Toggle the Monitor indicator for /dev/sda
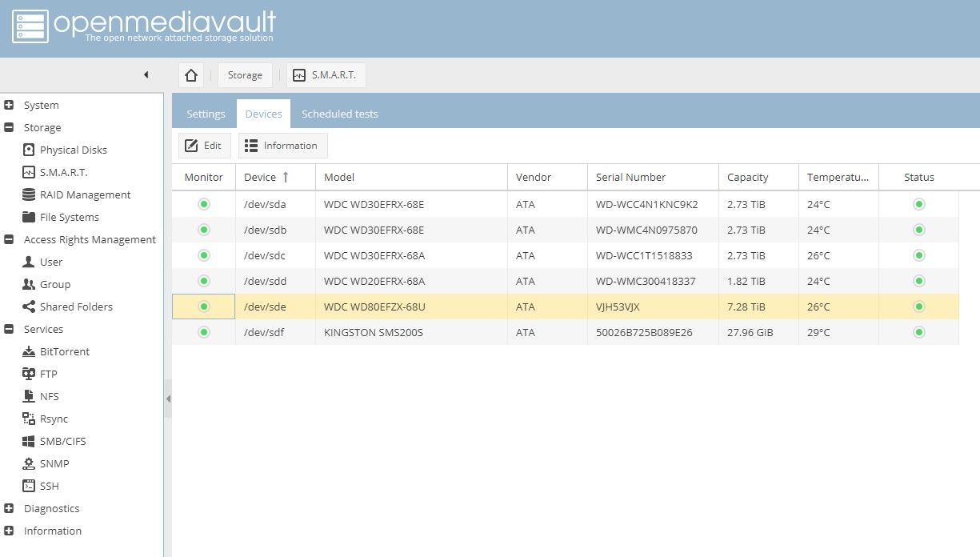This screenshot has height=557, width=980. tap(204, 204)
